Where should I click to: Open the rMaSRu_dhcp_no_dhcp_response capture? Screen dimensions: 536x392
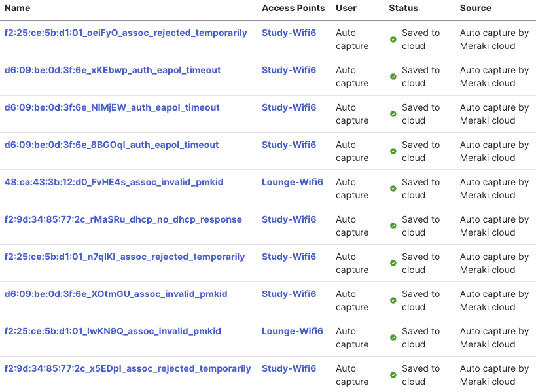(x=123, y=219)
